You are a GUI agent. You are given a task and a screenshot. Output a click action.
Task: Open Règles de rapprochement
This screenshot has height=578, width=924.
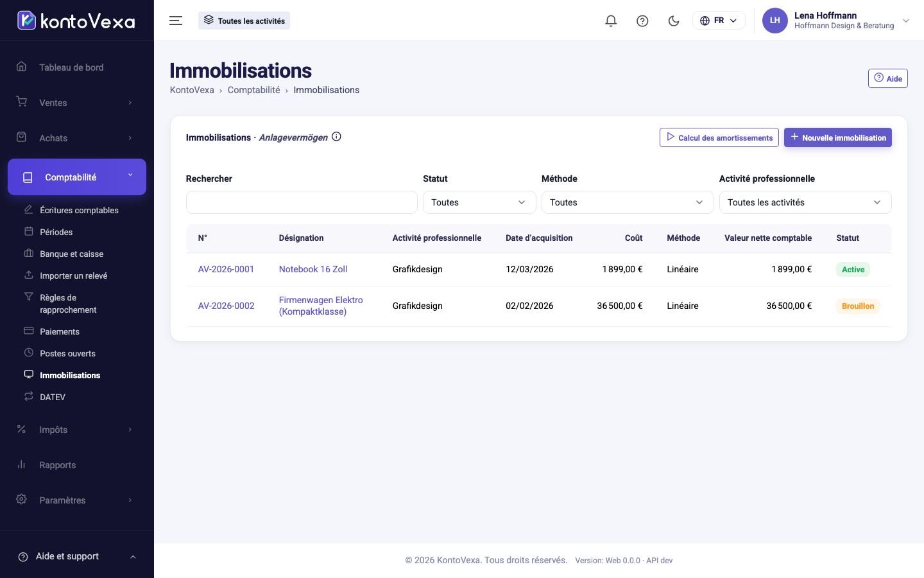pos(67,304)
